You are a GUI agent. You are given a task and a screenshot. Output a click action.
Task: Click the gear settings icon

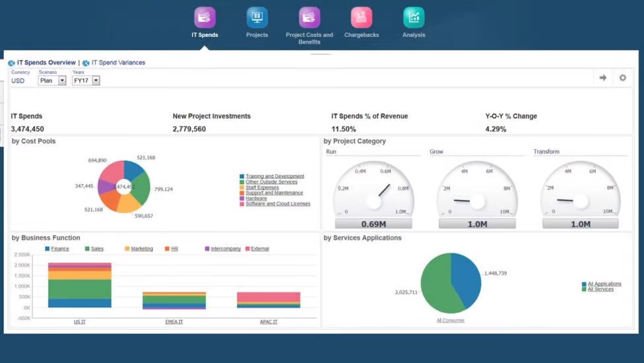(622, 78)
